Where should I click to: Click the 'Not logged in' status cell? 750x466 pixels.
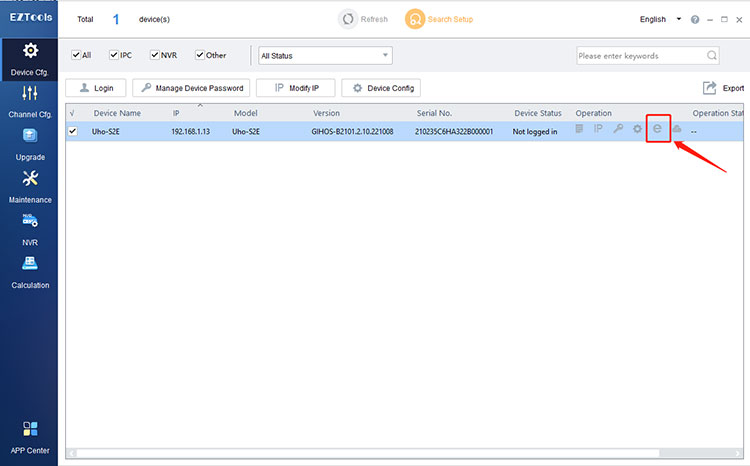coord(535,132)
